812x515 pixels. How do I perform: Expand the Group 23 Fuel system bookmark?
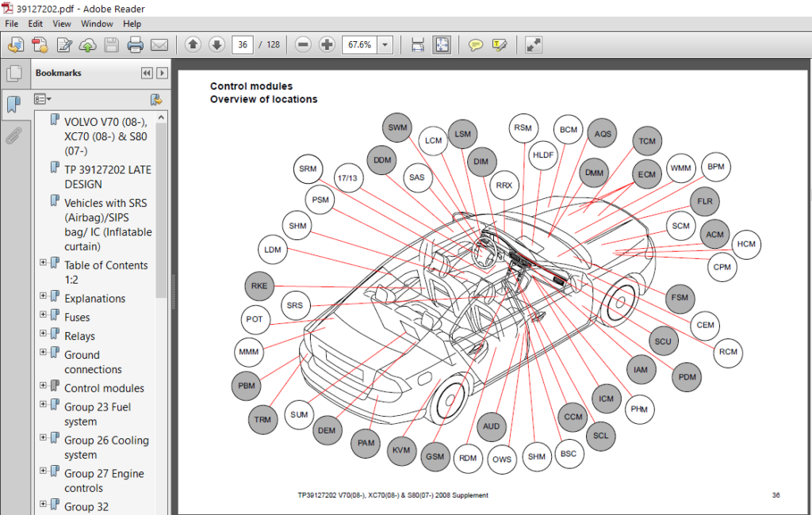[44, 404]
